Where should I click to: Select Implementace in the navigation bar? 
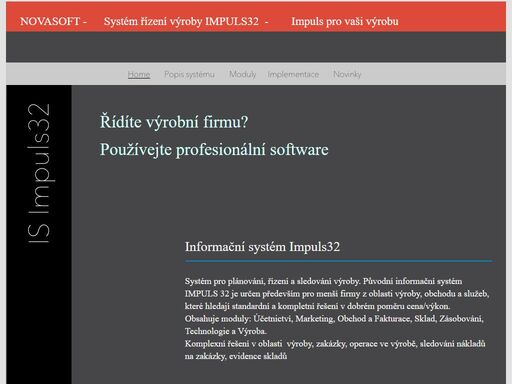(x=293, y=74)
